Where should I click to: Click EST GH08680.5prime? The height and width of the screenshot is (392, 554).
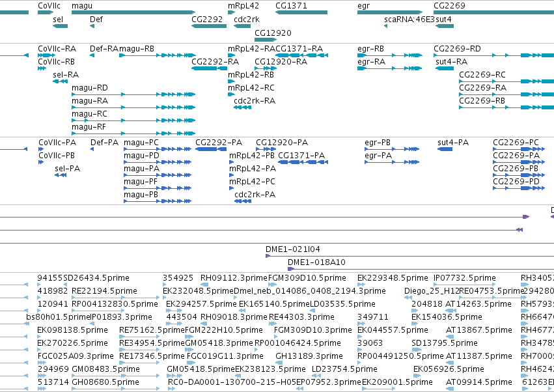coord(105,382)
